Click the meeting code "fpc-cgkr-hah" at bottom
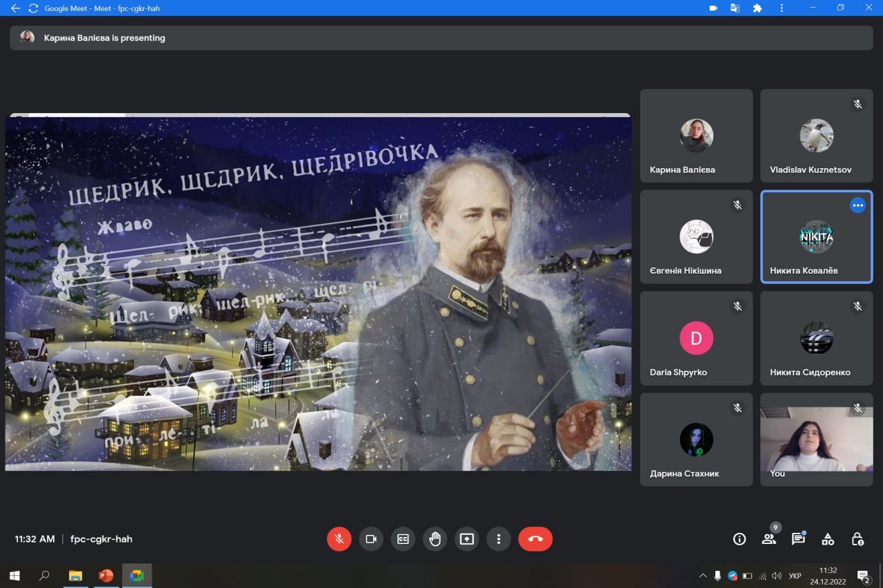The width and height of the screenshot is (883, 588). [x=101, y=539]
